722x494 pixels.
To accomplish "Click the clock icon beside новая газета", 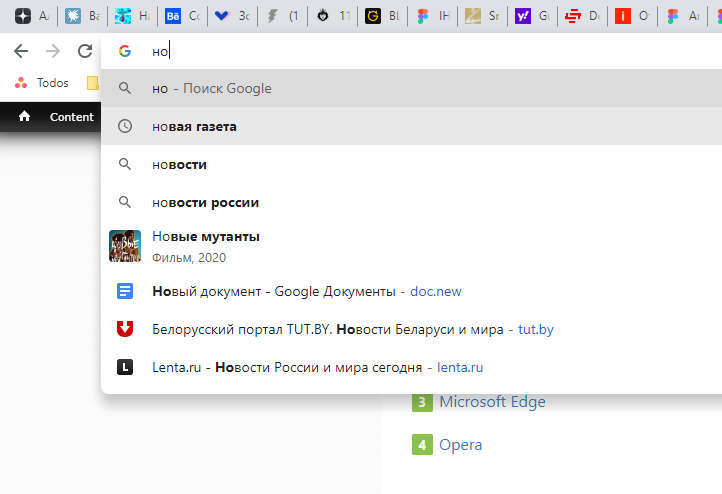I will (x=125, y=126).
